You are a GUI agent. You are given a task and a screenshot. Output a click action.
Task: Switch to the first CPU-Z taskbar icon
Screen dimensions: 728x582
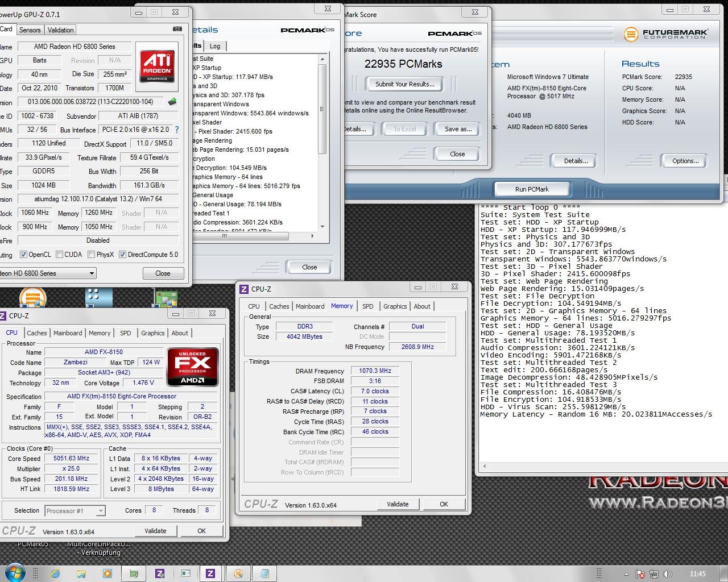160,573
